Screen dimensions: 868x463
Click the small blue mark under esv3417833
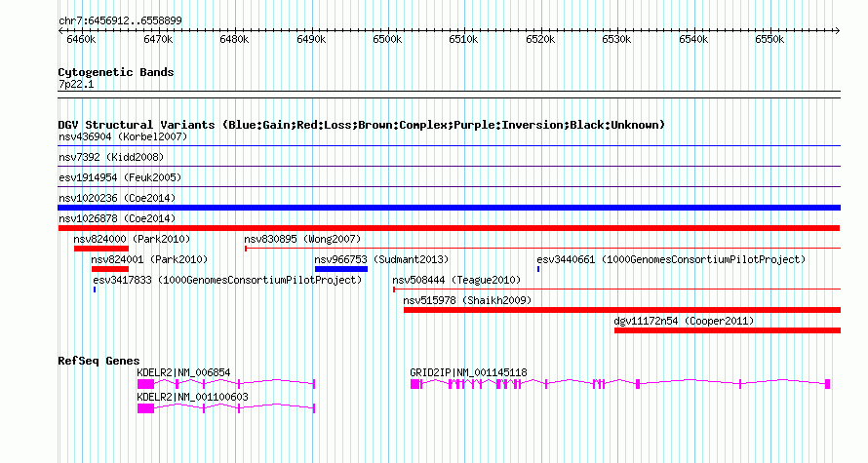(x=95, y=289)
